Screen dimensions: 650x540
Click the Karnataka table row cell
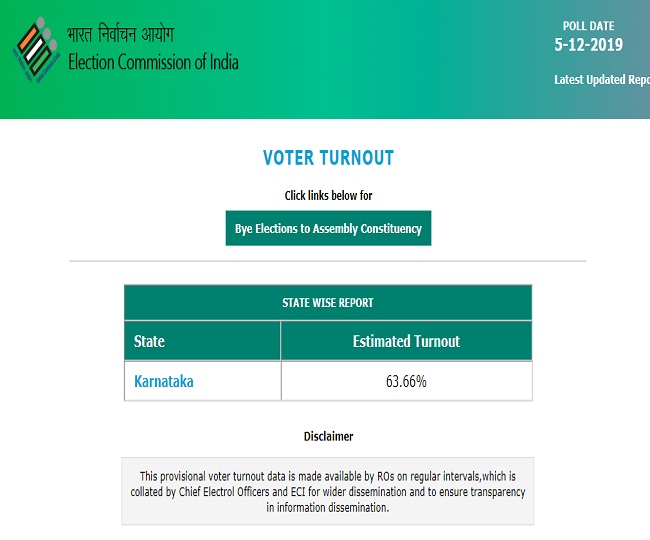[x=202, y=381]
